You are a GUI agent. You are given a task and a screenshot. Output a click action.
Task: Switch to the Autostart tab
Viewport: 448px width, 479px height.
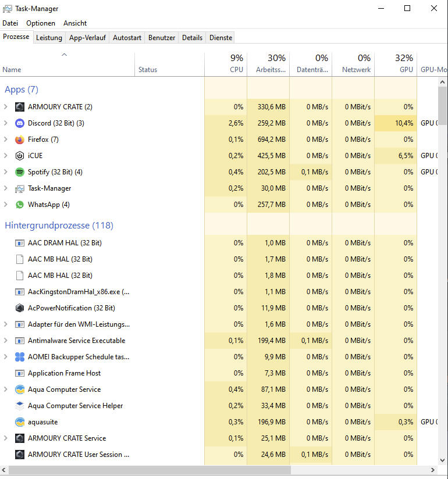[x=127, y=38]
